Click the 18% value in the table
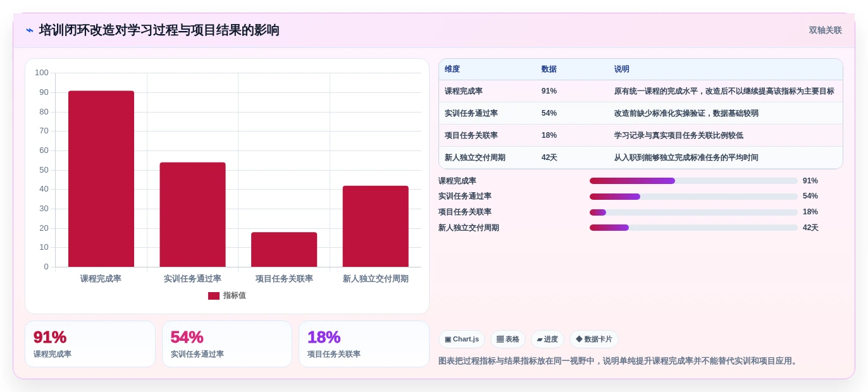868x392 pixels. (549, 135)
